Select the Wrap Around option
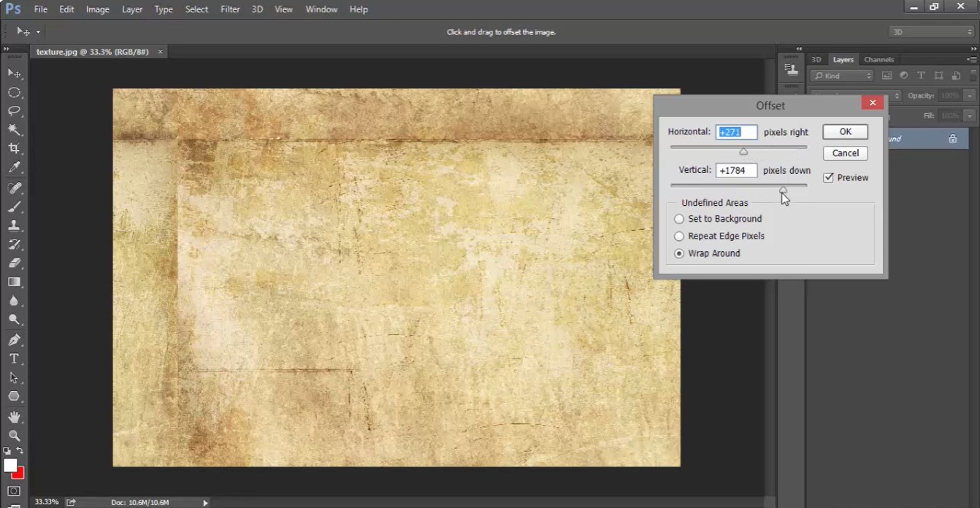Image resolution: width=980 pixels, height=508 pixels. [679, 253]
